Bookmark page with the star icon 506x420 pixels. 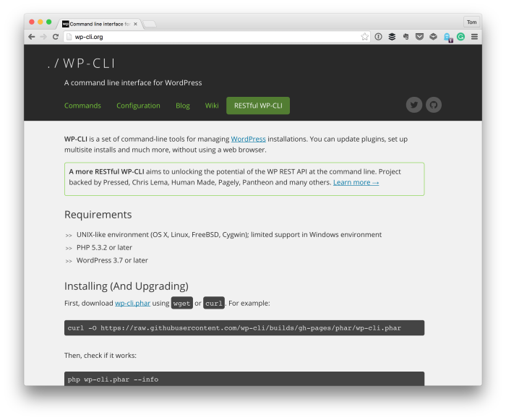364,37
